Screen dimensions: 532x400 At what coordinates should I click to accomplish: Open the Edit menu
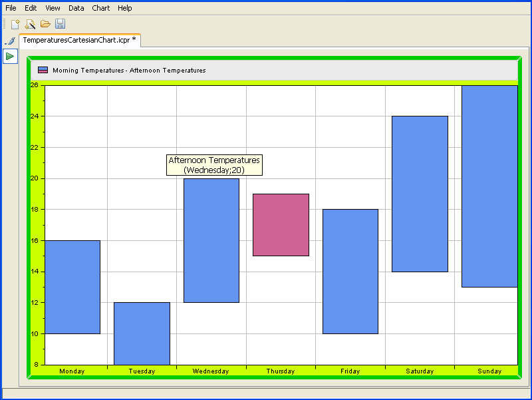pos(31,8)
